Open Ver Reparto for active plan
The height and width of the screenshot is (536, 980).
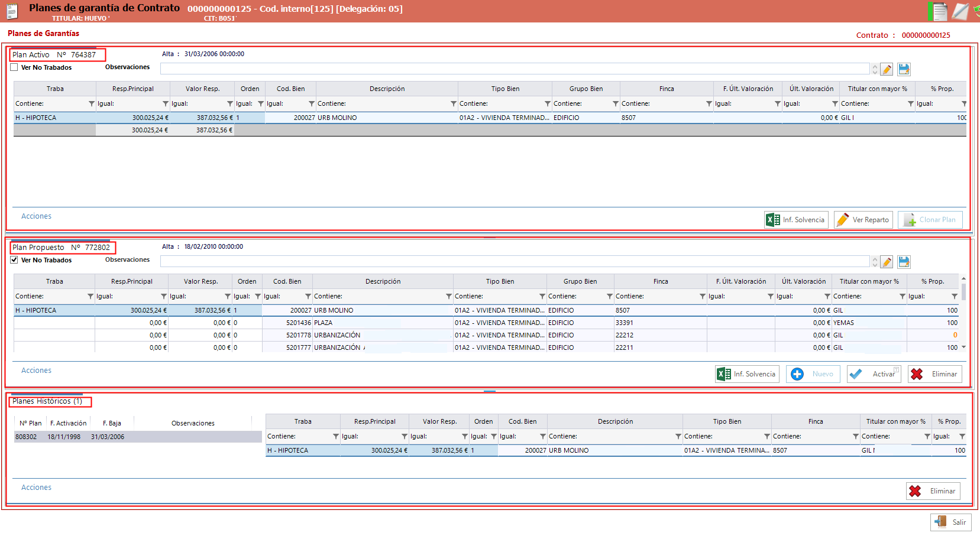(863, 220)
